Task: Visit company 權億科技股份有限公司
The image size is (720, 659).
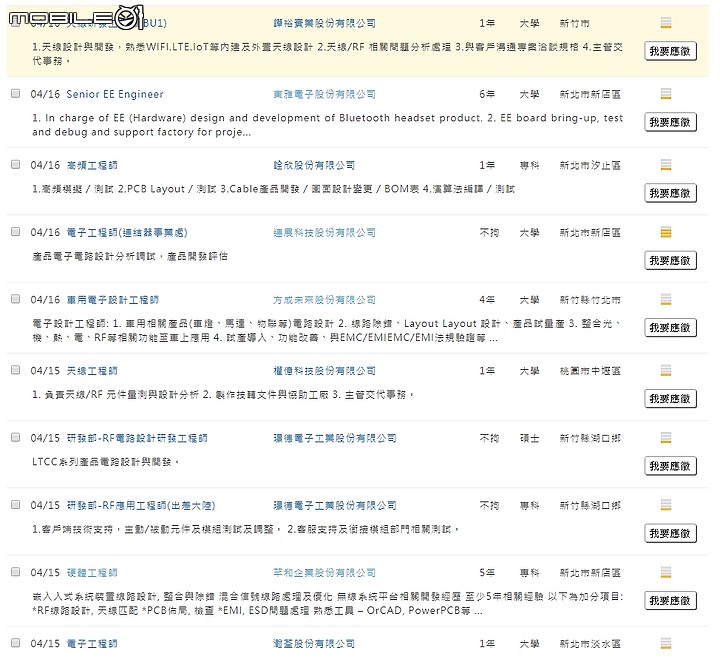Action: (x=324, y=371)
